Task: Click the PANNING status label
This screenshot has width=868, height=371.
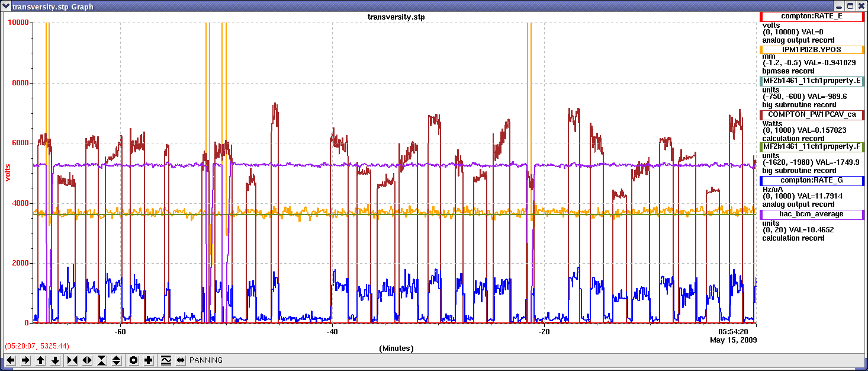Action: tap(206, 360)
